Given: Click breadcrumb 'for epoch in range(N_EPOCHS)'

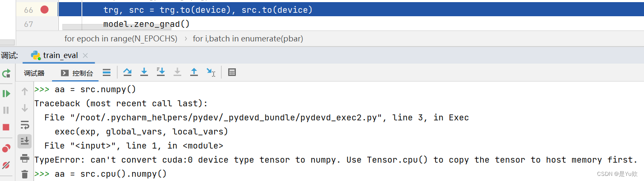Looking at the screenshot, I should (121, 38).
